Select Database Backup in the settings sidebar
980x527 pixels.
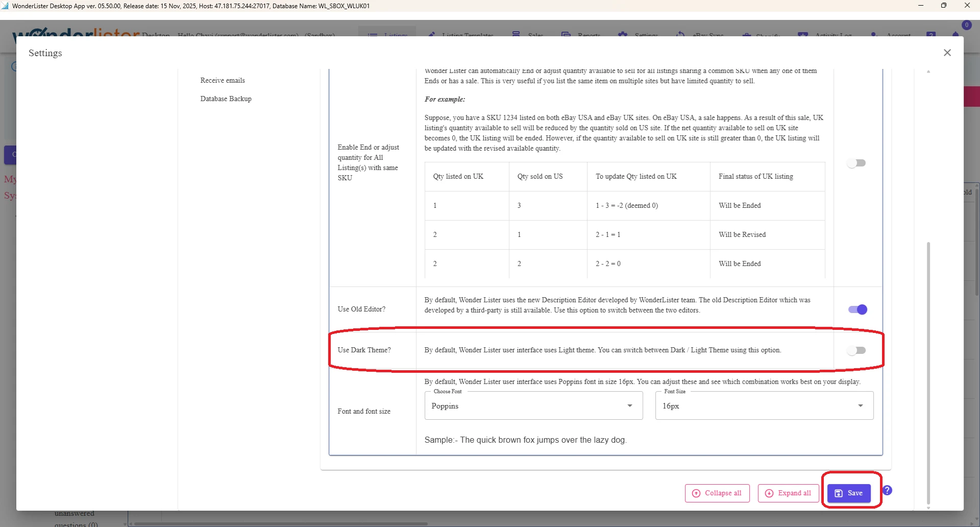(226, 99)
